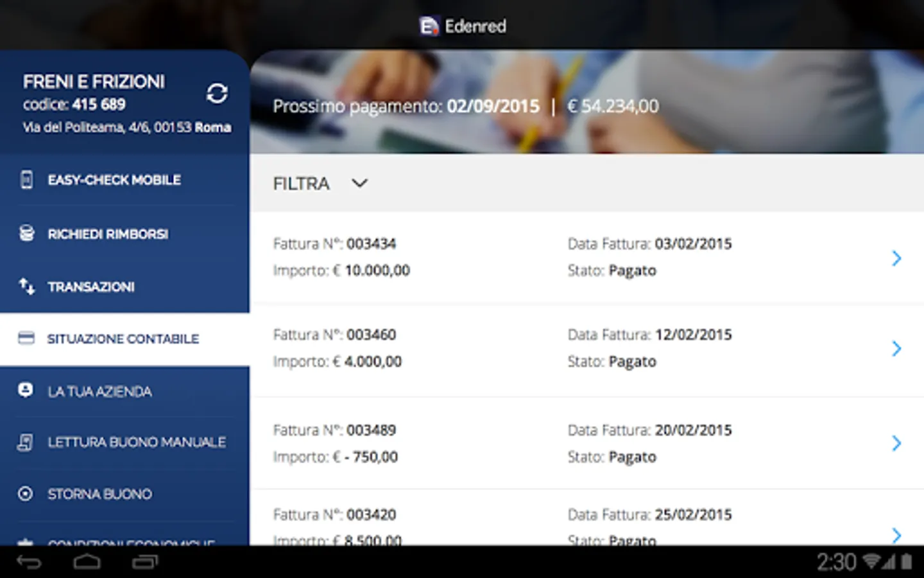This screenshot has width=924, height=578.
Task: Click codice 415 689 text
Action: coord(74,104)
